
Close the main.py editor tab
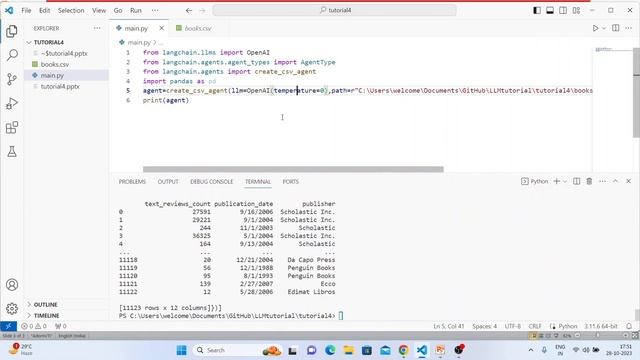[x=162, y=28]
